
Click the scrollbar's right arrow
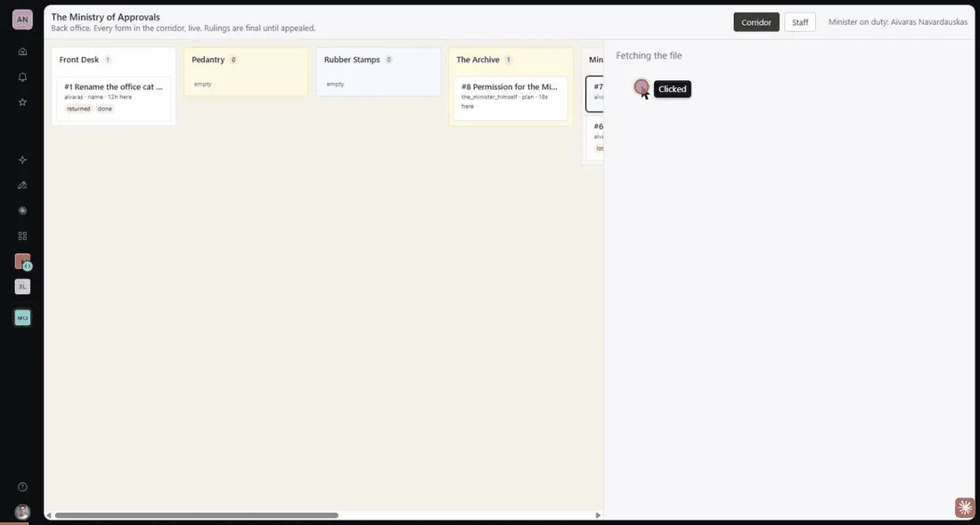coord(598,515)
